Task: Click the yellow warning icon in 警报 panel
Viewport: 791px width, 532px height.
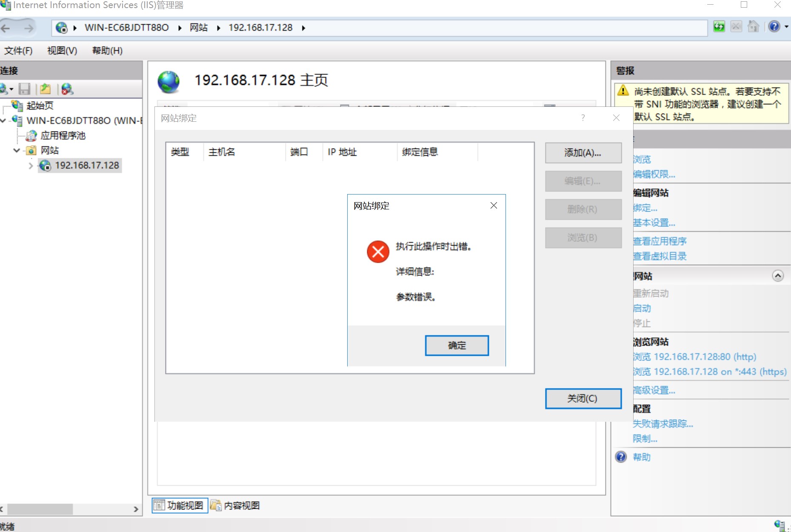Action: coord(623,90)
